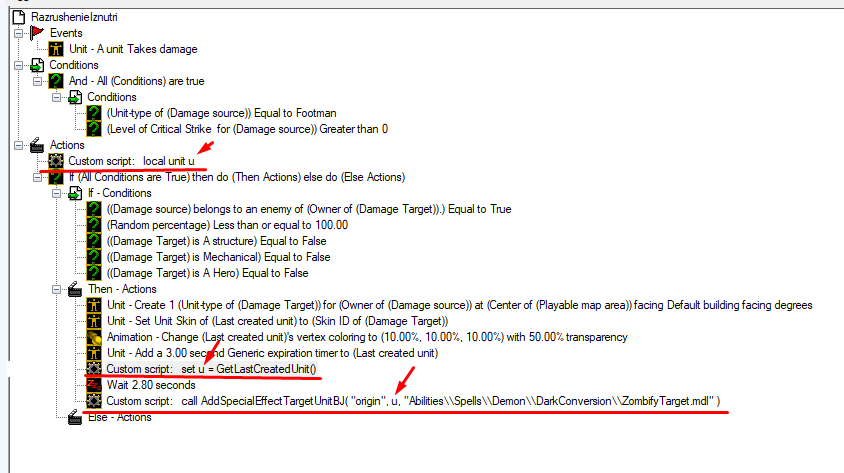The width and height of the screenshot is (844, 473).
Task: Select the enemy of Owner condition text
Action: [309, 209]
